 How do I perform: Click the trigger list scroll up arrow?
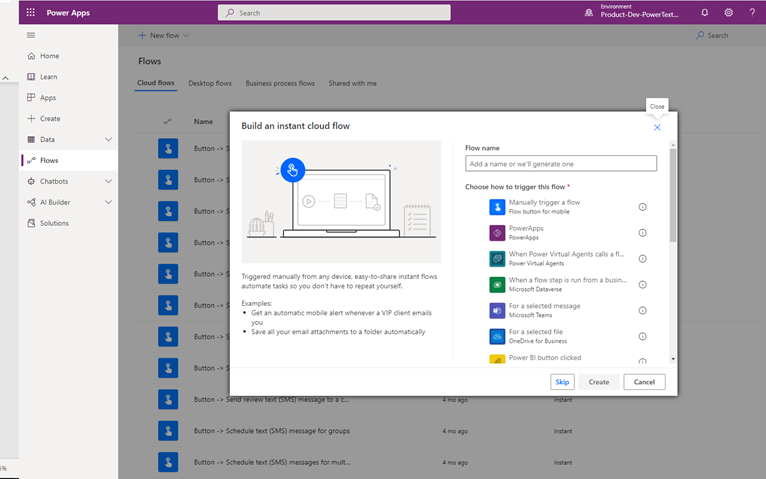(673, 145)
